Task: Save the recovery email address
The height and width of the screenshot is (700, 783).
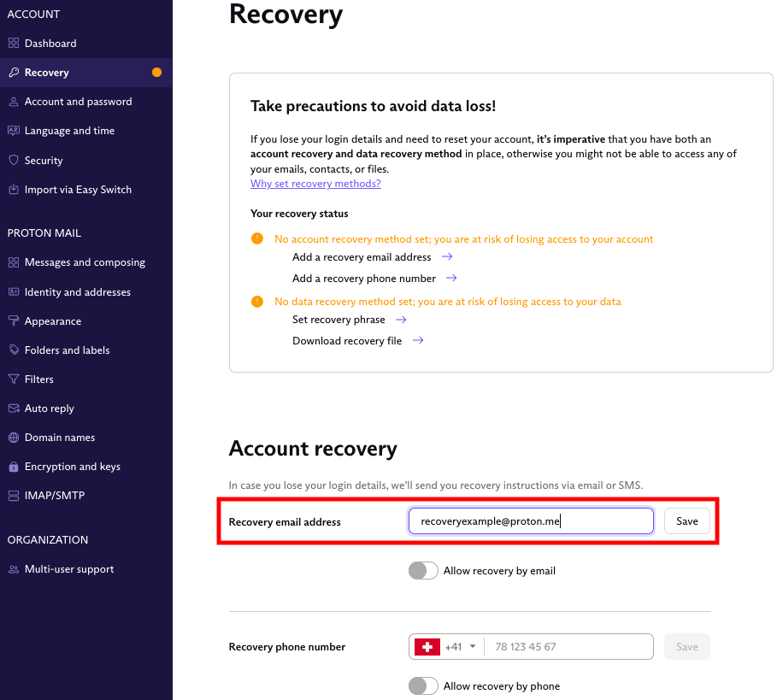Action: click(x=686, y=521)
